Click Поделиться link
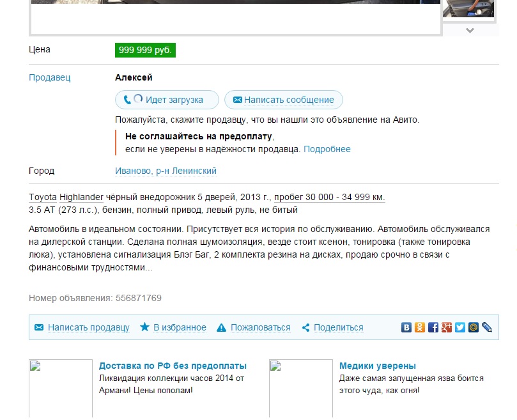 (338, 327)
